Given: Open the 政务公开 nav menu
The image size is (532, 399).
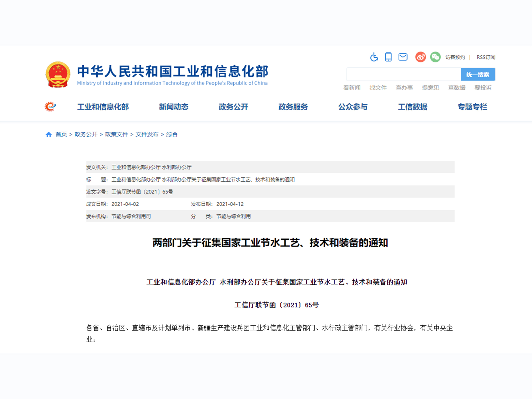Looking at the screenshot, I should 233,107.
